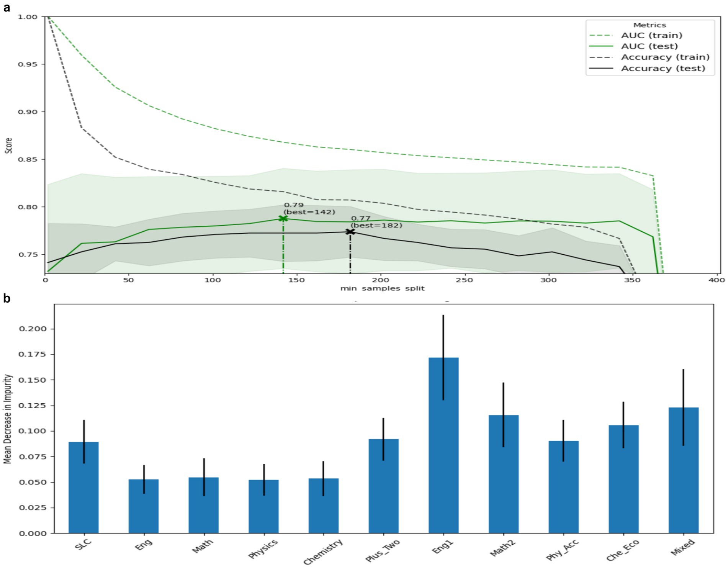Click the 200 tick on the x-axis
This screenshot has height=568, width=728.
click(380, 280)
